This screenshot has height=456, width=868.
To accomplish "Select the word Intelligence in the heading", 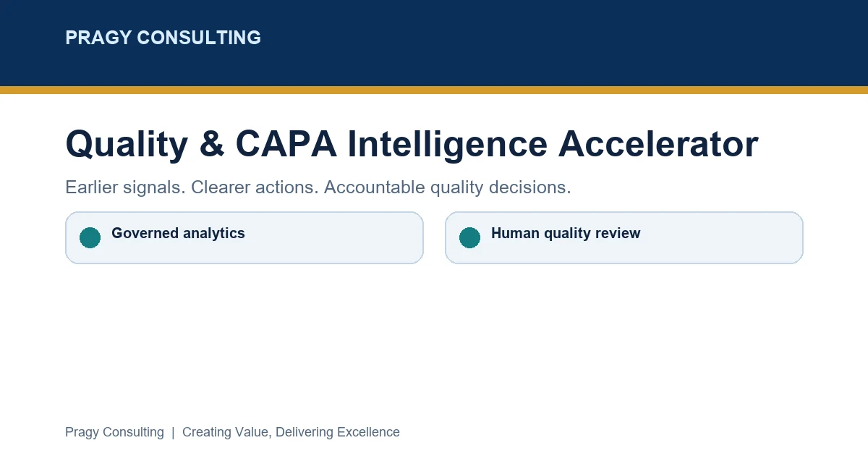I will (x=447, y=144).
